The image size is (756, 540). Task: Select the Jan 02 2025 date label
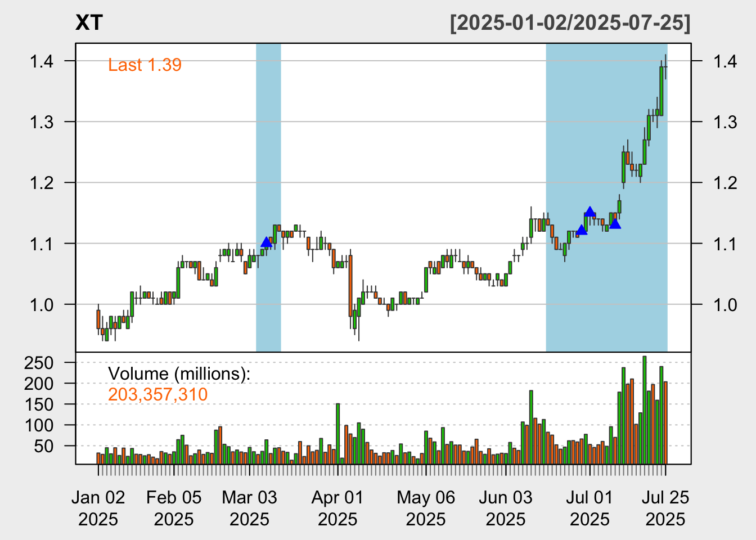click(x=98, y=508)
